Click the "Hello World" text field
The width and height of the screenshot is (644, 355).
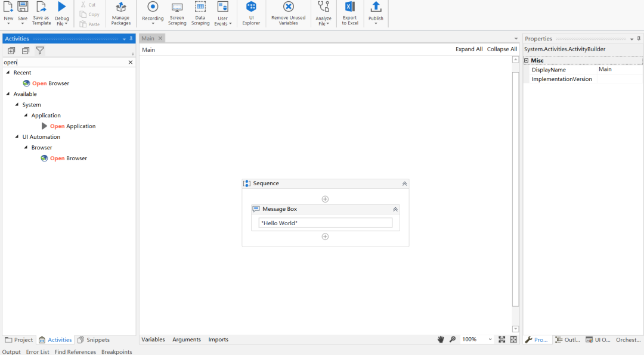pos(326,223)
